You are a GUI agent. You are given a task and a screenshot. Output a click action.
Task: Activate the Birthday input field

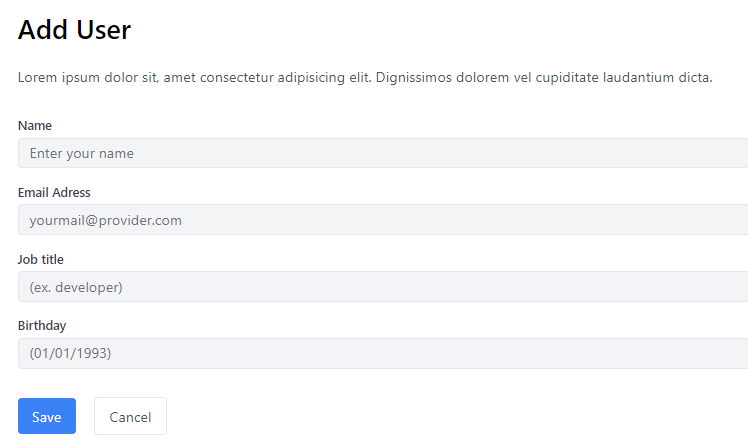383,353
